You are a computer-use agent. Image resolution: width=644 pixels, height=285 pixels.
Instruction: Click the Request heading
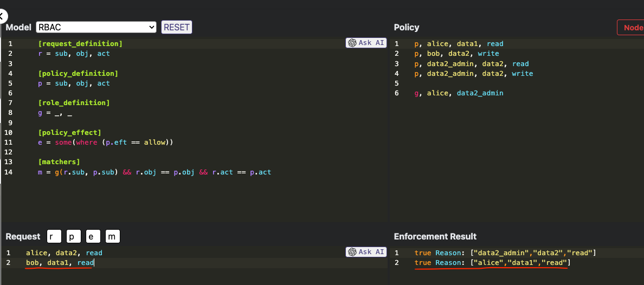(23, 237)
